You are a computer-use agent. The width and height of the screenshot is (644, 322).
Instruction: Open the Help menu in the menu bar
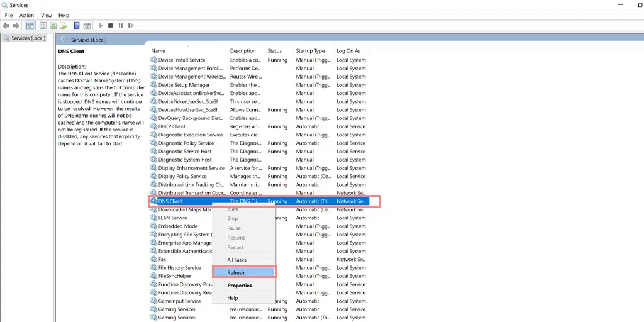point(64,15)
